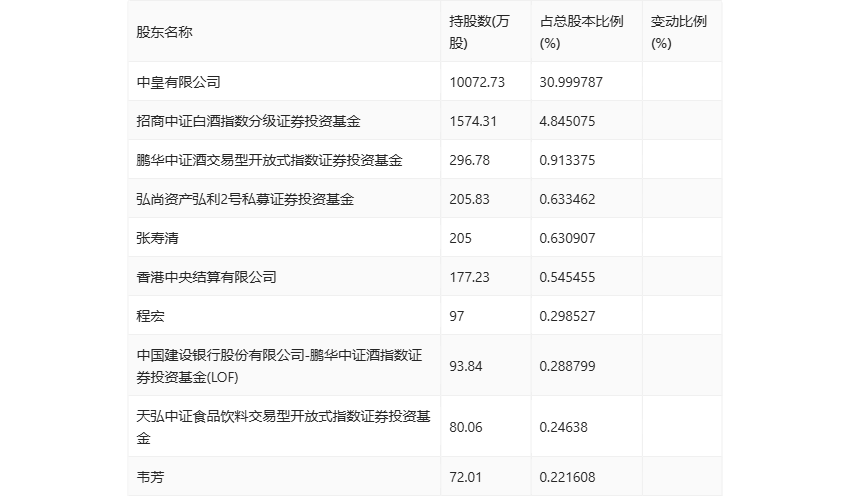Select 弘尚资产弘利2号私募证券投资基金 name
The height and width of the screenshot is (496, 850).
[x=245, y=199]
